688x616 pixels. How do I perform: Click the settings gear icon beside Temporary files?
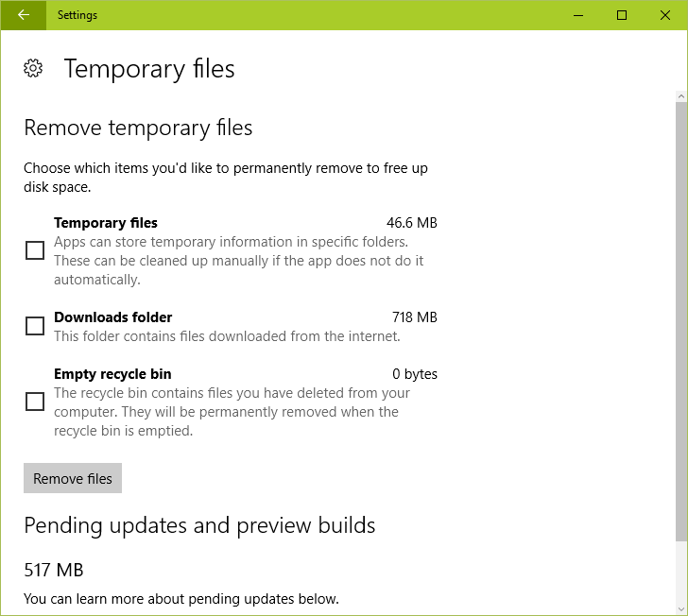33,68
